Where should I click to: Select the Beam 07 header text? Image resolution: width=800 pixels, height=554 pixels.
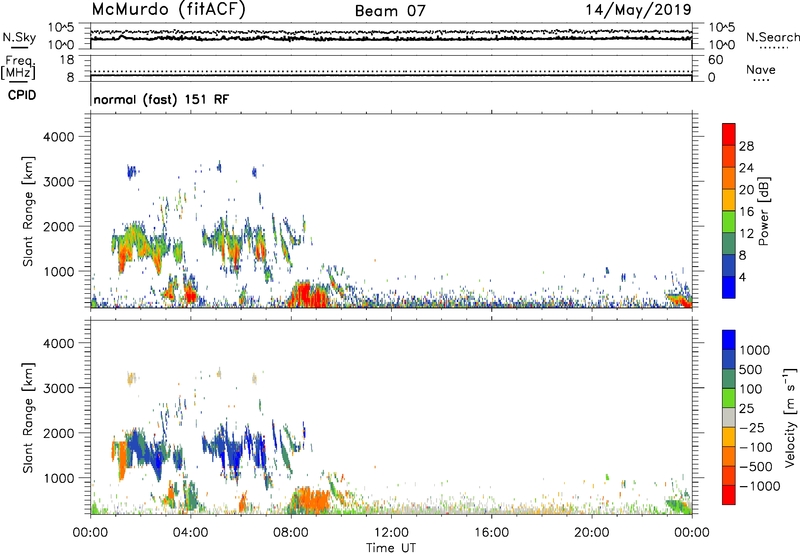[390, 11]
